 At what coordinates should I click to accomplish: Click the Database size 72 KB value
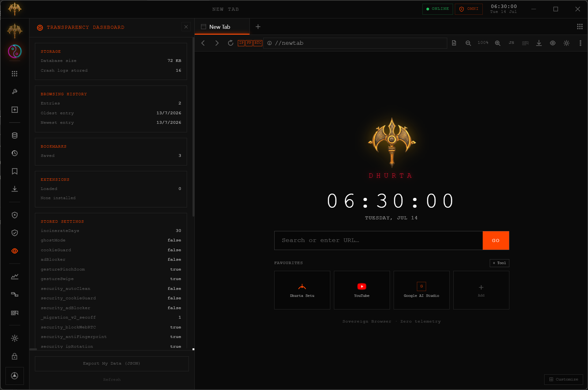pyautogui.click(x=174, y=61)
